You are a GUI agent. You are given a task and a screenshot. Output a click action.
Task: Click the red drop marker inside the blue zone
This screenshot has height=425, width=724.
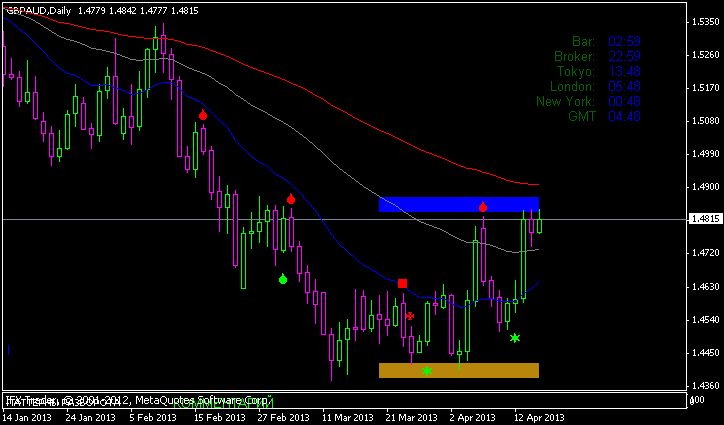[483, 207]
